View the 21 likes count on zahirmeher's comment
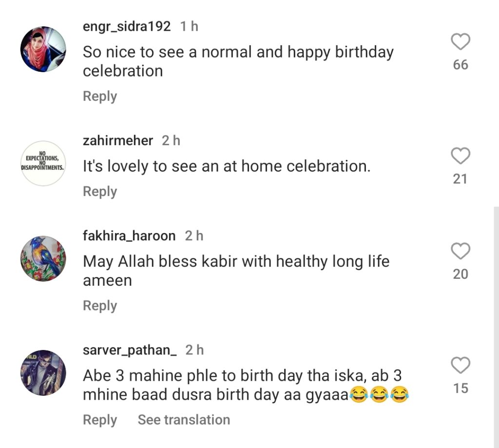This screenshot has width=499, height=448. click(x=460, y=179)
